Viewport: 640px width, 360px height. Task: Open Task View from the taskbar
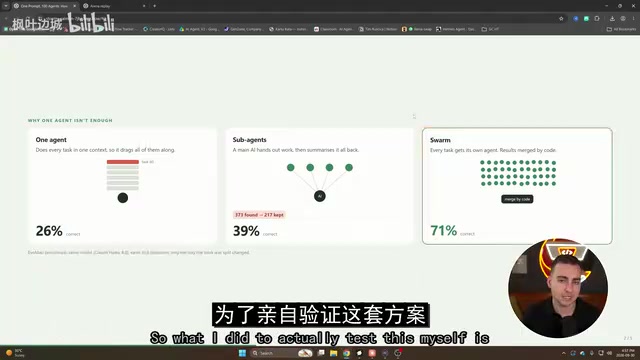[321, 353]
